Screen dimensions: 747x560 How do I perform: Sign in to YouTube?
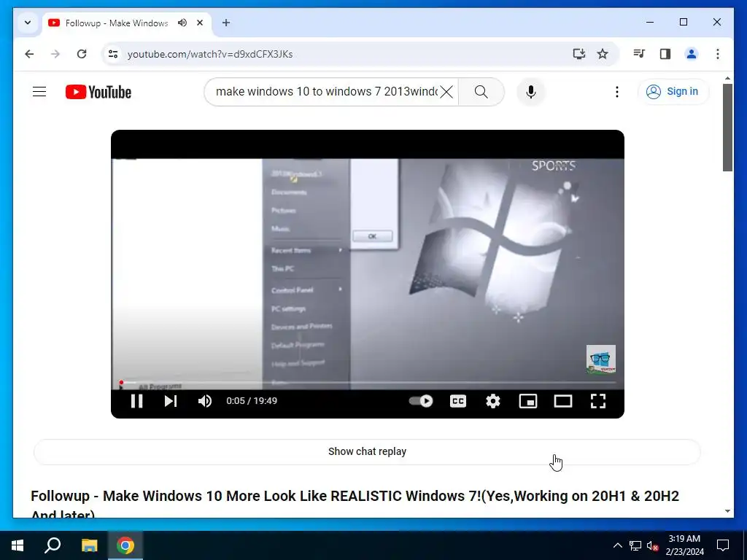pos(673,91)
